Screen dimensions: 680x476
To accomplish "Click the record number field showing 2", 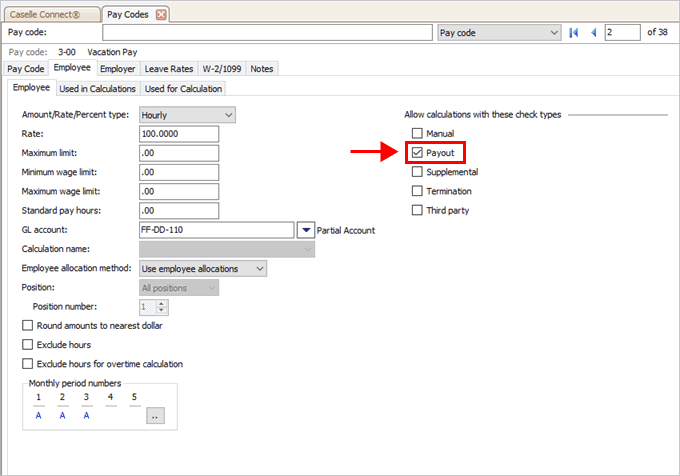I will 622,33.
